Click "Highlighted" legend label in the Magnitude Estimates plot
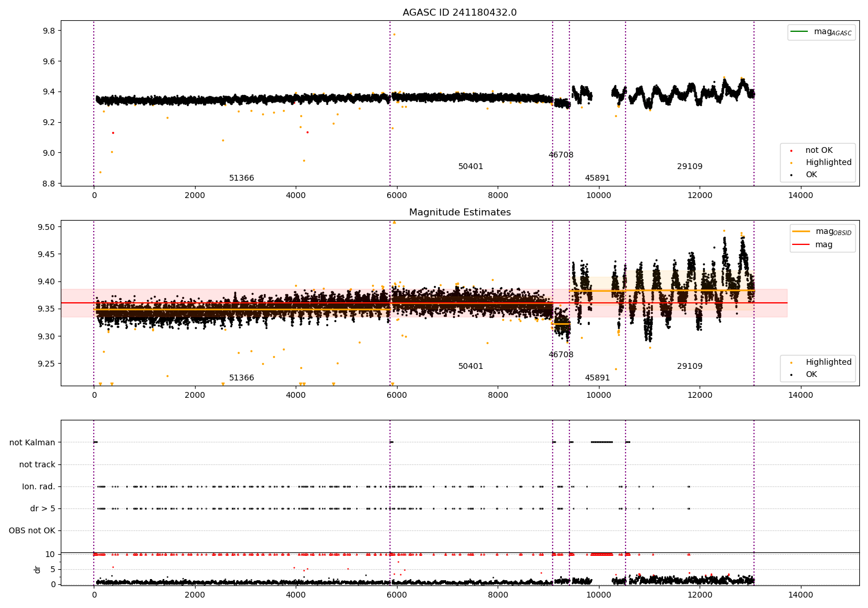This screenshot has width=868, height=608. click(829, 362)
